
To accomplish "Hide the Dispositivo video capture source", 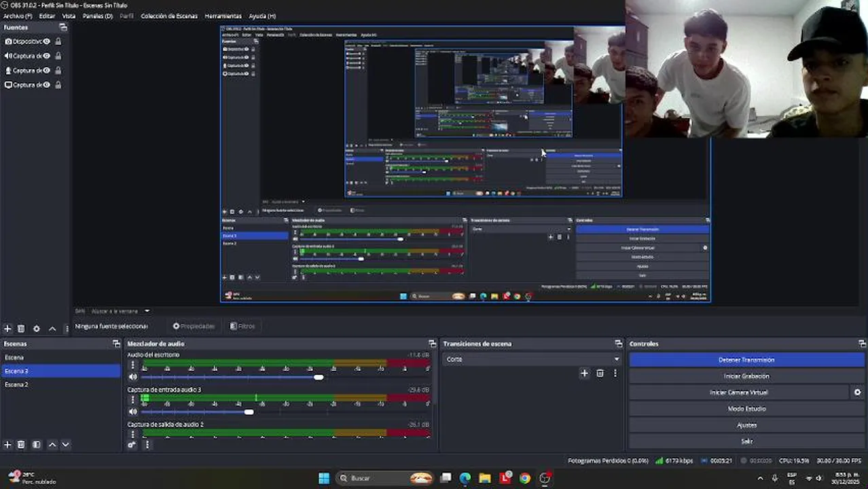I will click(x=47, y=41).
